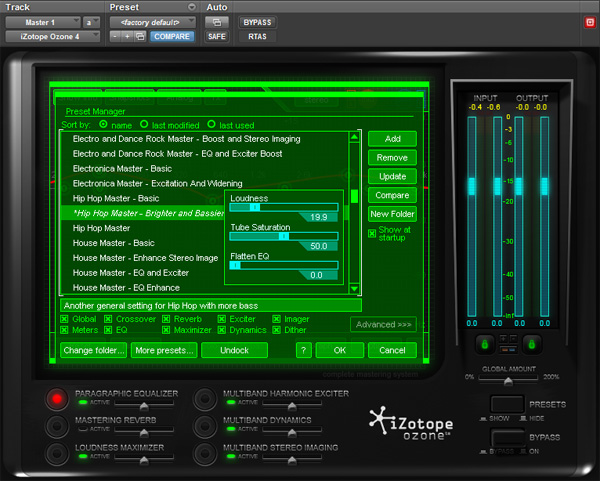
Task: Click the orange-blue meter options icon
Action: (508, 349)
